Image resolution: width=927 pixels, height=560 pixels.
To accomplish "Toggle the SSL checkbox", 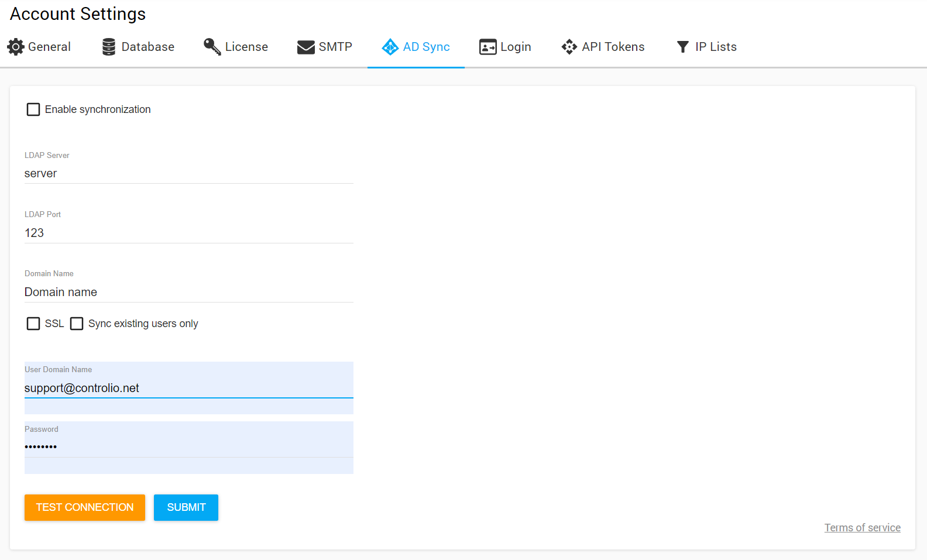I will point(33,324).
